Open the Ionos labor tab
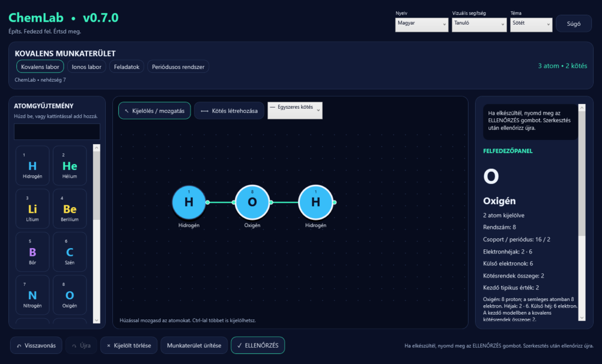Image resolution: width=602 pixels, height=364 pixels. click(86, 66)
